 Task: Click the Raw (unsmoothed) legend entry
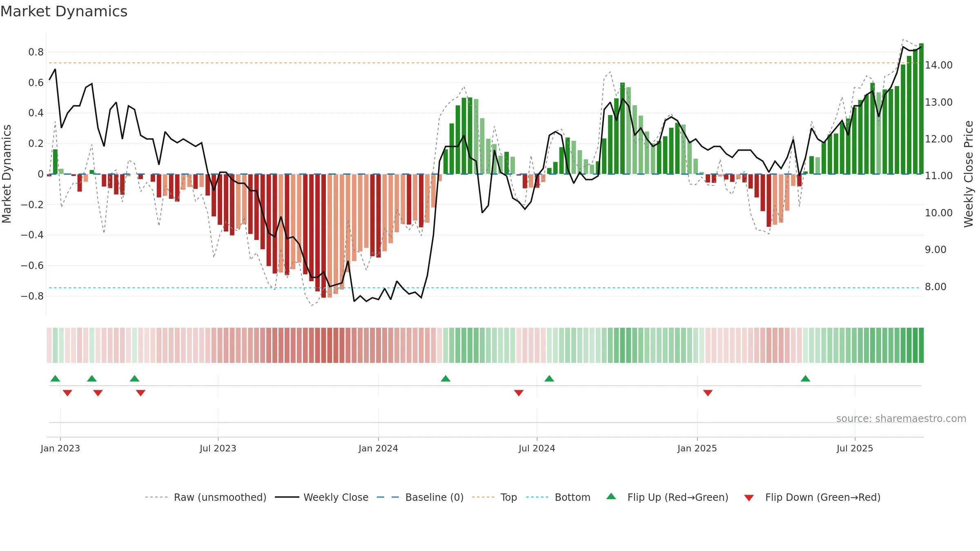coord(206,497)
